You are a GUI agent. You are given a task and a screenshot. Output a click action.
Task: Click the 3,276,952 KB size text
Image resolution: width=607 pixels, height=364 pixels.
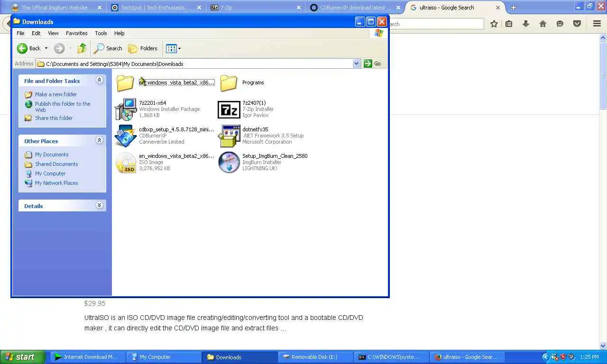point(155,168)
